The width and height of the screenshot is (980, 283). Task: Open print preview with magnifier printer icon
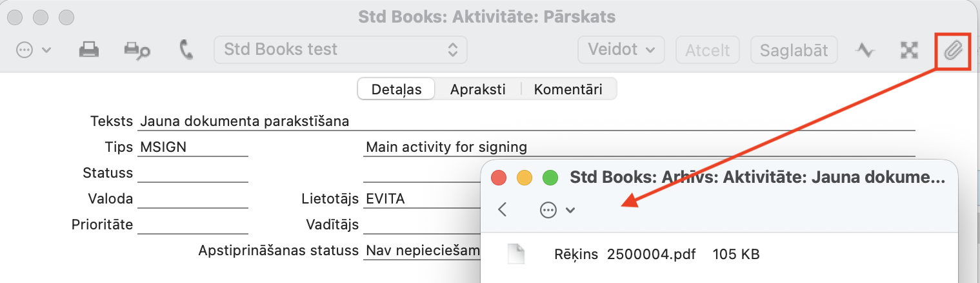137,50
